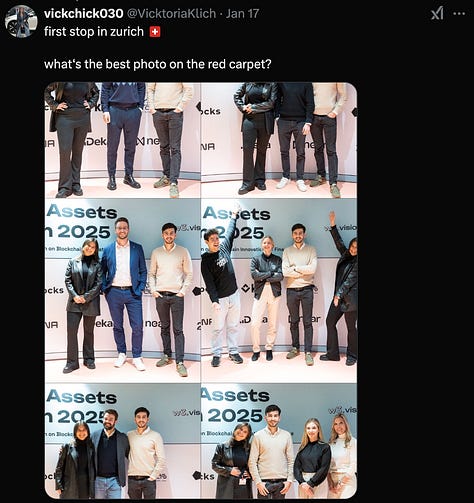
Task: Open middle-left photo with blue suit man
Action: coord(123,291)
